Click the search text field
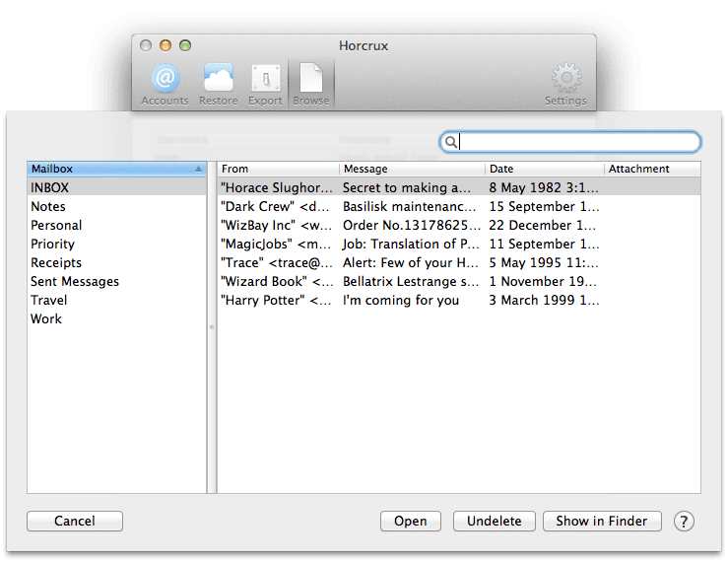 pos(569,142)
